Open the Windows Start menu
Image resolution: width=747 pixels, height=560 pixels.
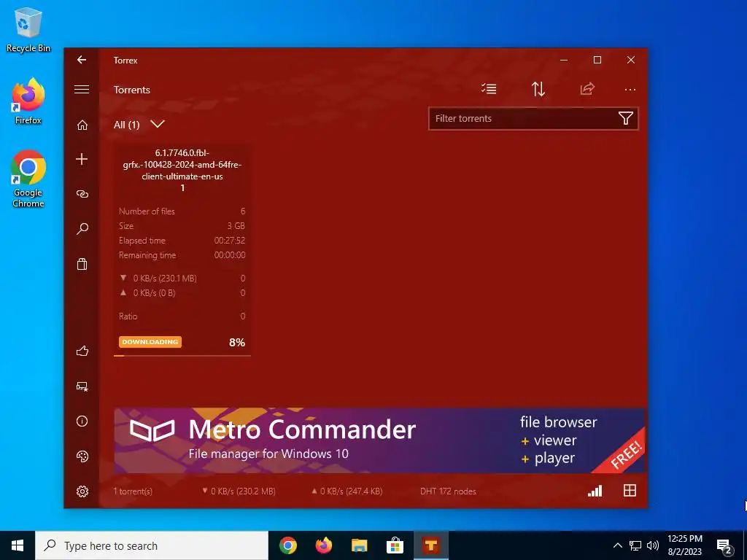(x=18, y=545)
